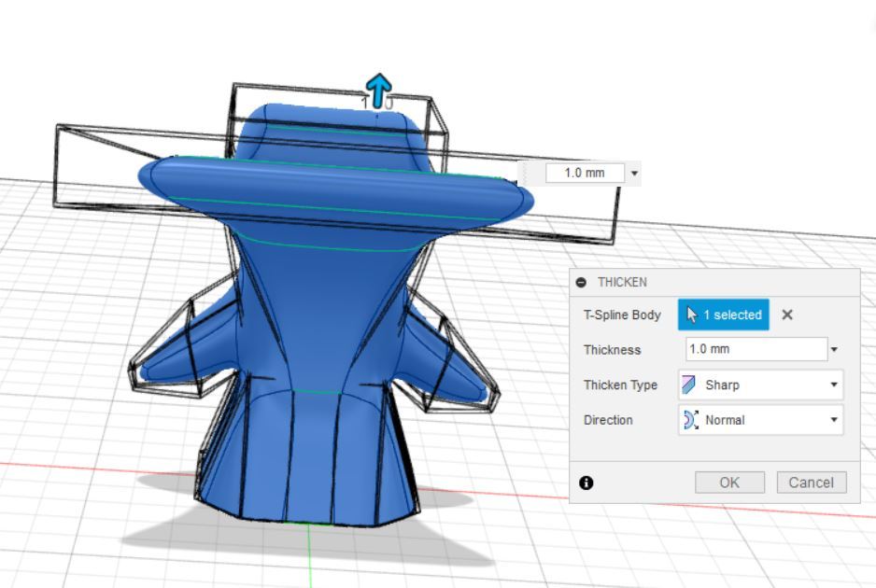The width and height of the screenshot is (876, 588).
Task: Click the 'Direction' label text
Action: [608, 420]
